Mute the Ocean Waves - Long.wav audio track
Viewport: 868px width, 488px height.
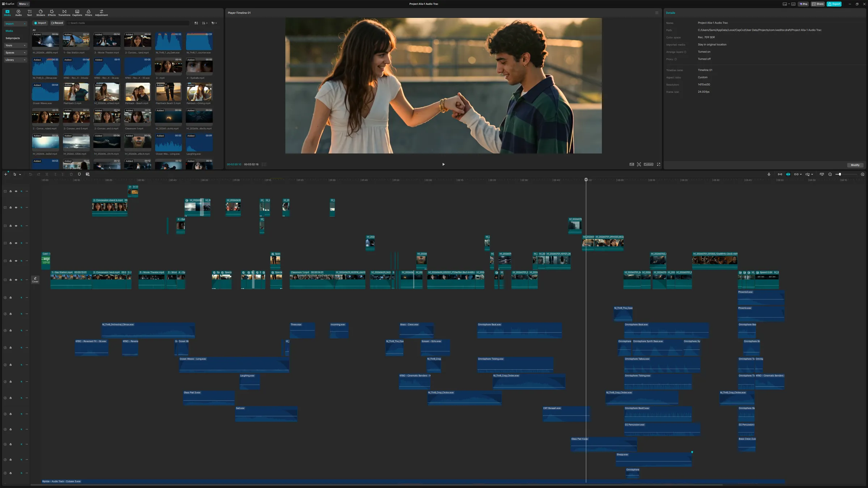click(21, 365)
